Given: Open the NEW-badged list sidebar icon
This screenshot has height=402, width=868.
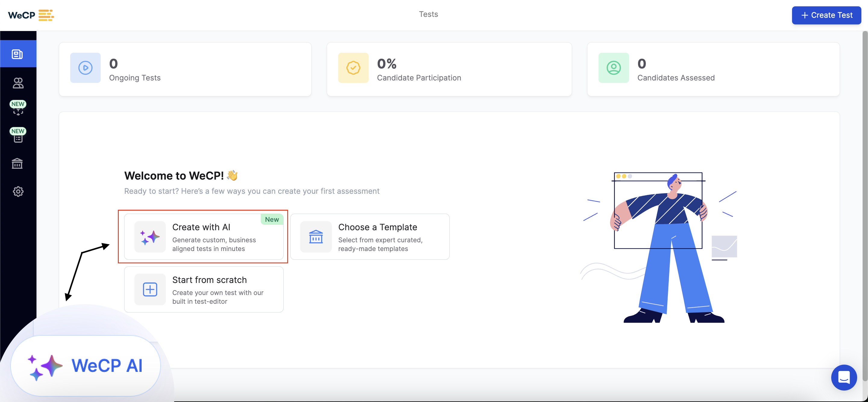Looking at the screenshot, I should (x=18, y=135).
